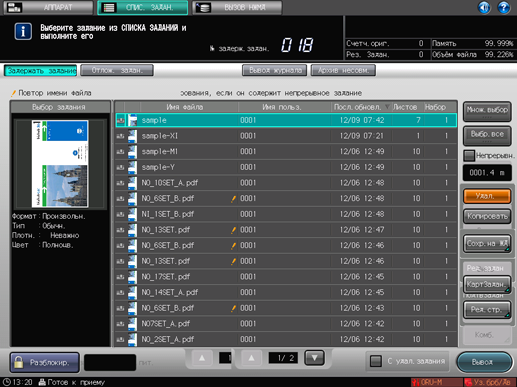Sort by Посл. обновл. column arrow
517x387 pixels.
click(387, 107)
